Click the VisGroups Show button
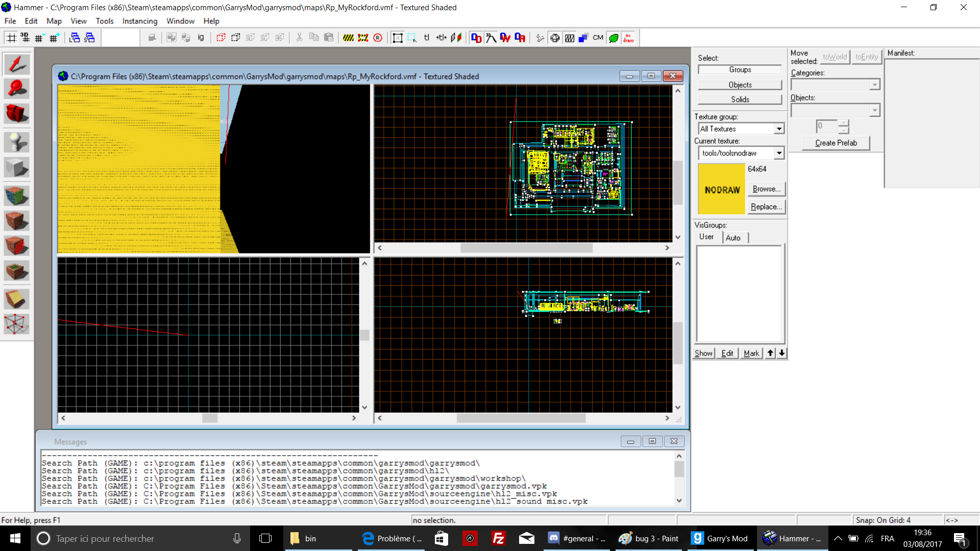The image size is (980, 551). pyautogui.click(x=703, y=353)
